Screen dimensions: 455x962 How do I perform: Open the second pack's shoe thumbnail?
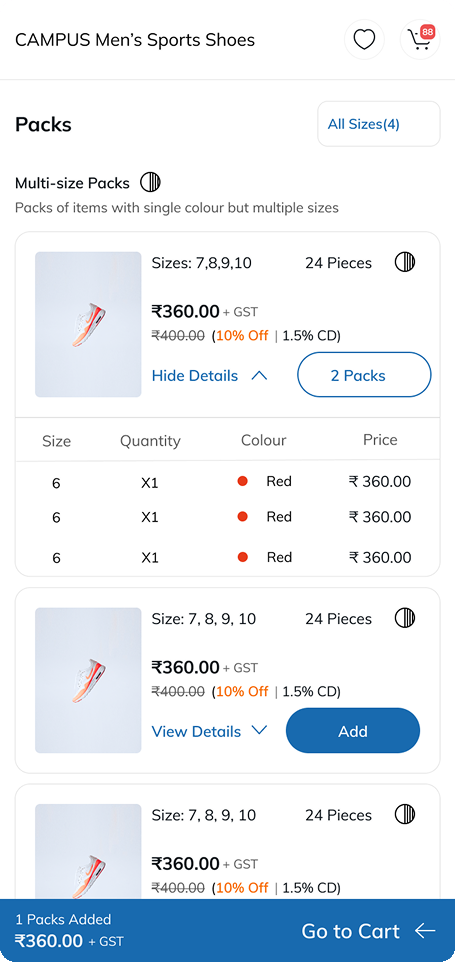pos(88,680)
